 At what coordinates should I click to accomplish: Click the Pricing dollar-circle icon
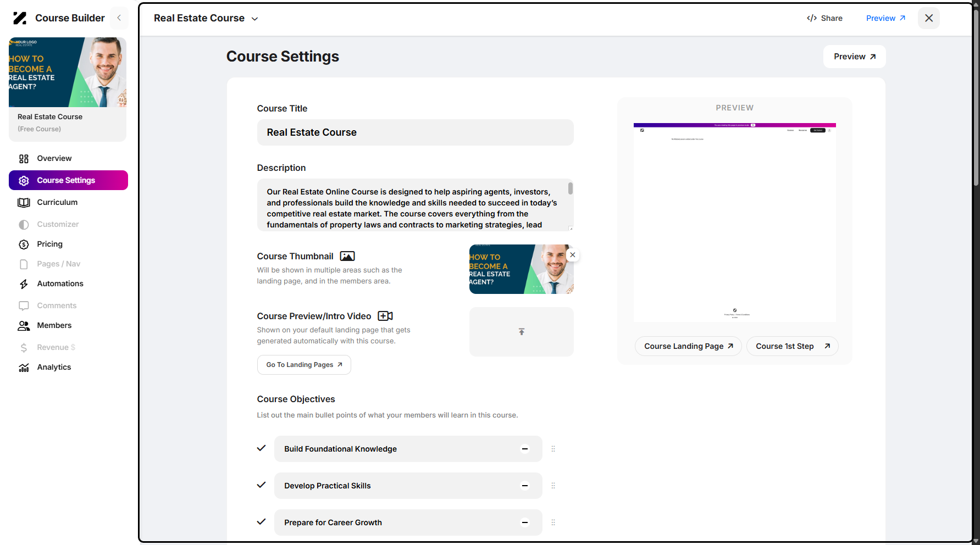[24, 244]
